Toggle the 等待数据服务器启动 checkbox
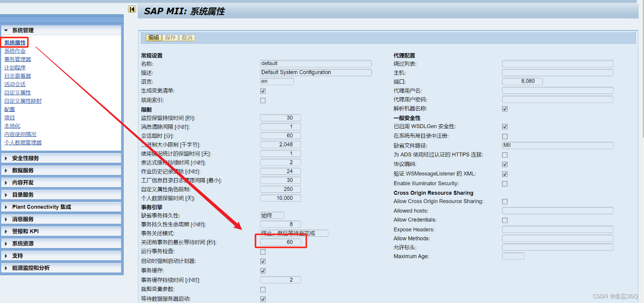The width and height of the screenshot is (644, 303). 263,299
